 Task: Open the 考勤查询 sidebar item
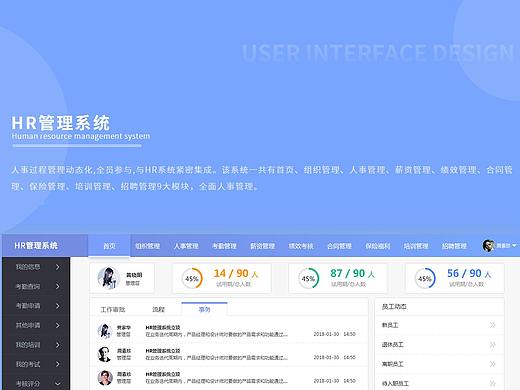(36, 286)
